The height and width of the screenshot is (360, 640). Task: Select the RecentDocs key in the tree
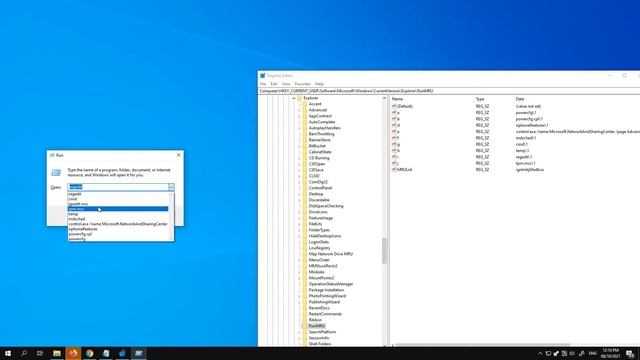[319, 308]
